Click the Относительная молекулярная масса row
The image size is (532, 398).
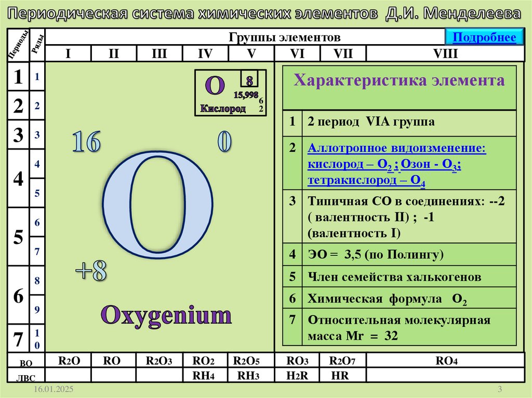(400, 327)
